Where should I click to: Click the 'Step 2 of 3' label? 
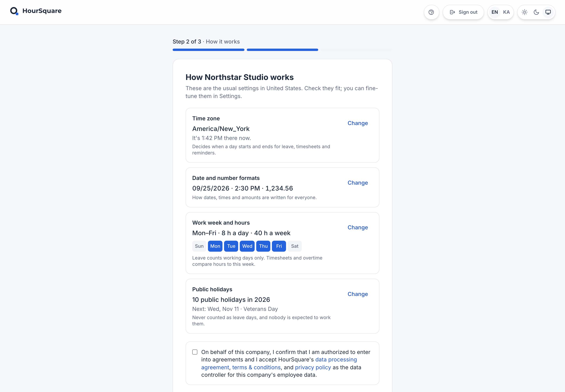pos(187,42)
